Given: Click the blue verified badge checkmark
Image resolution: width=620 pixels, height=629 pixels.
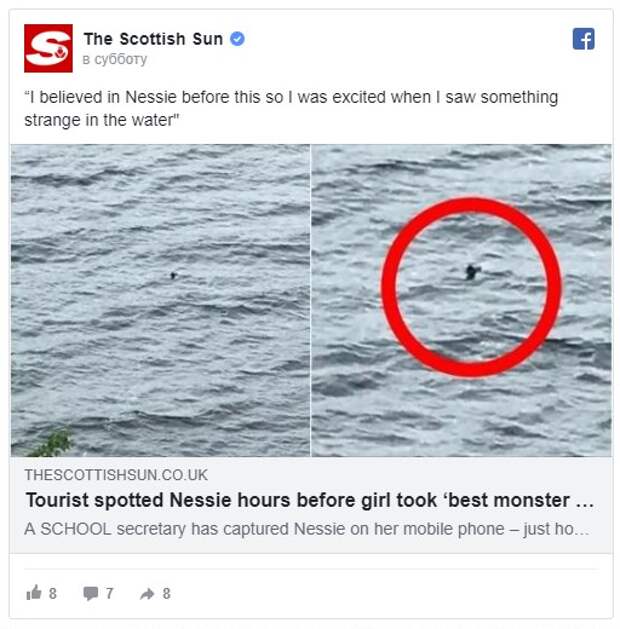Looking at the screenshot, I should pos(237,39).
